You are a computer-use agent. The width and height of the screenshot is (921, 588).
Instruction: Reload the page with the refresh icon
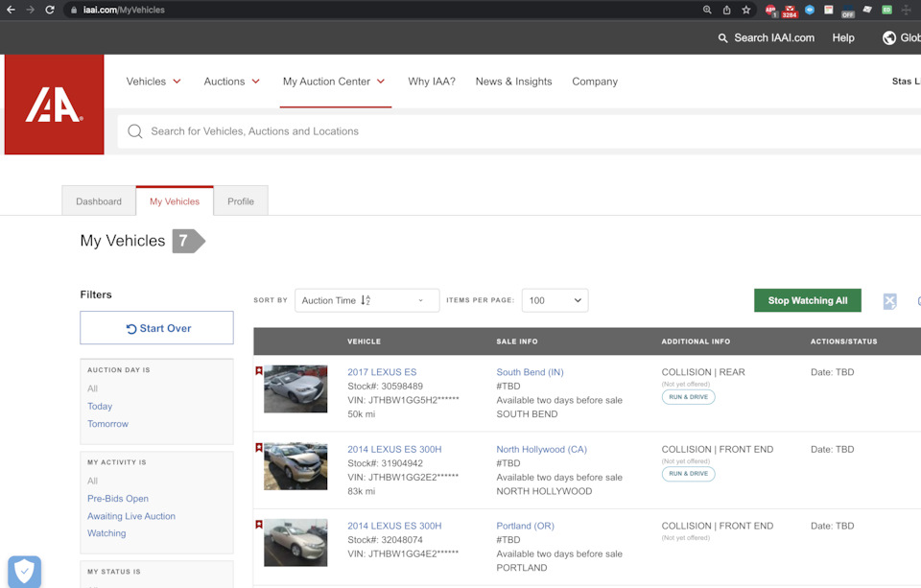click(x=50, y=10)
